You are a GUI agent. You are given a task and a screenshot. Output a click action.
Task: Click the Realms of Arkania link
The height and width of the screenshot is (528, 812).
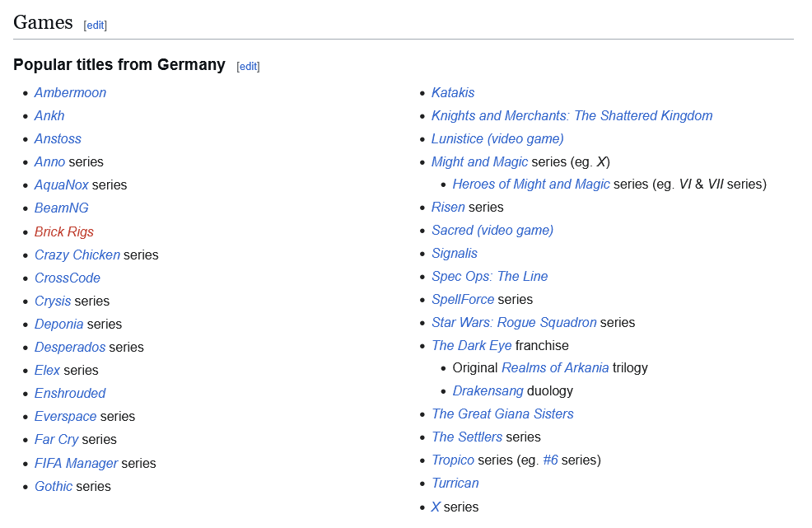[x=555, y=368]
